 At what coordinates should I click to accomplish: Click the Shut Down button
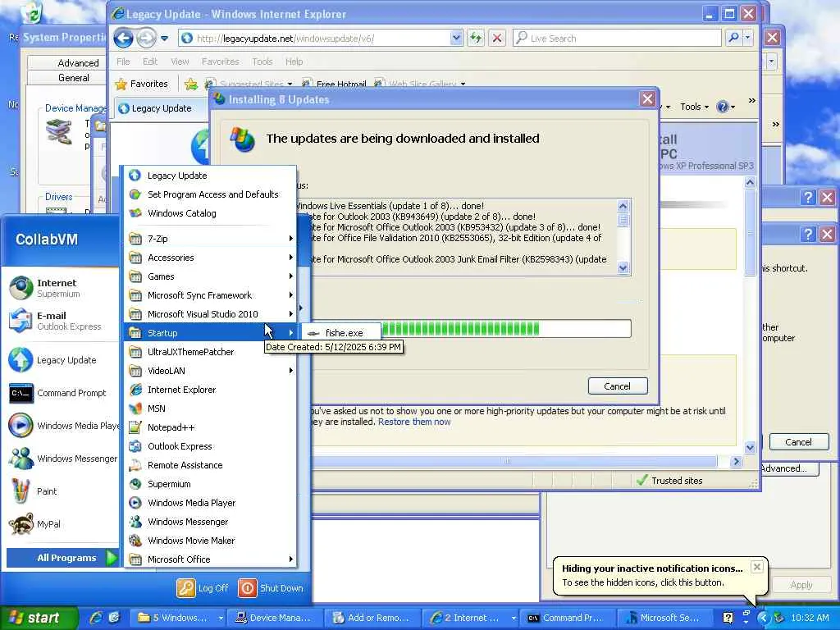pos(270,587)
